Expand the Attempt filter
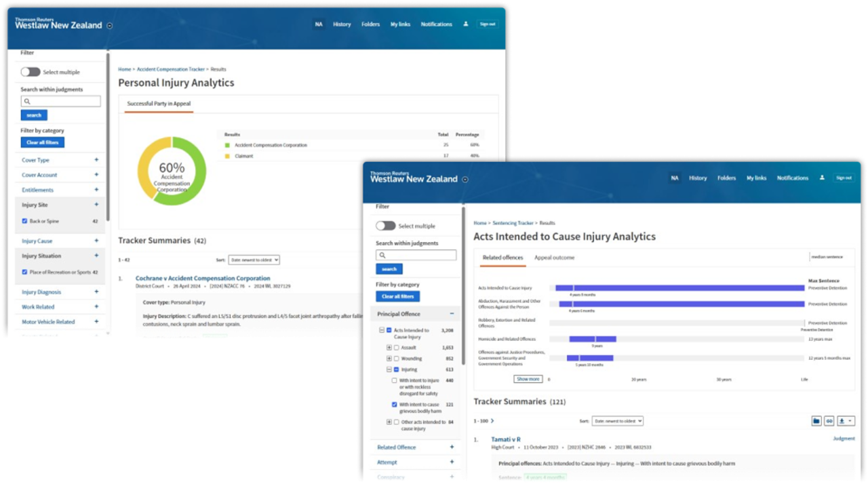868x488 pixels. click(x=452, y=462)
